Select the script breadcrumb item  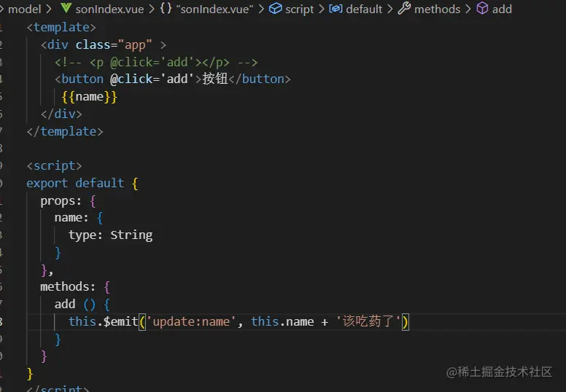pyautogui.click(x=299, y=9)
